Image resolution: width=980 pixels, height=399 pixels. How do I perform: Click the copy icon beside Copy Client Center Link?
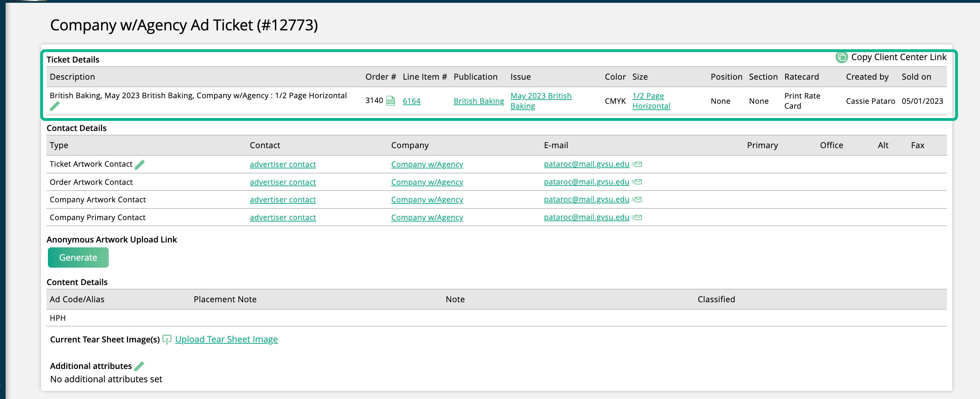pos(841,57)
